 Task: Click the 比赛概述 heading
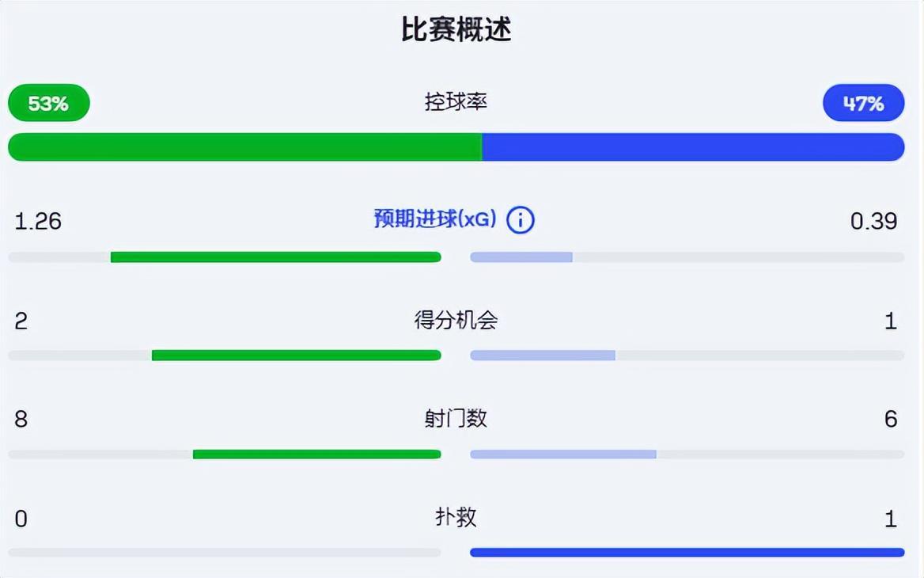(x=456, y=29)
